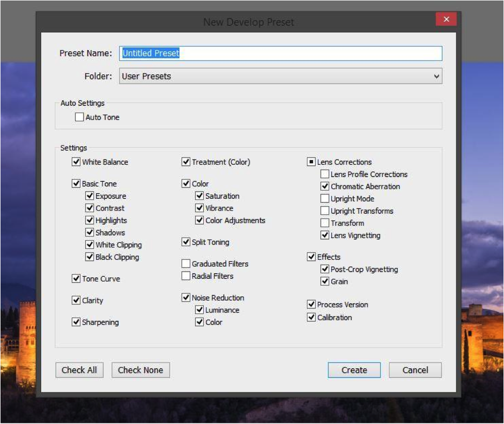Uncheck Luminance noise reduction
This screenshot has height=424, width=504.
[x=200, y=310]
